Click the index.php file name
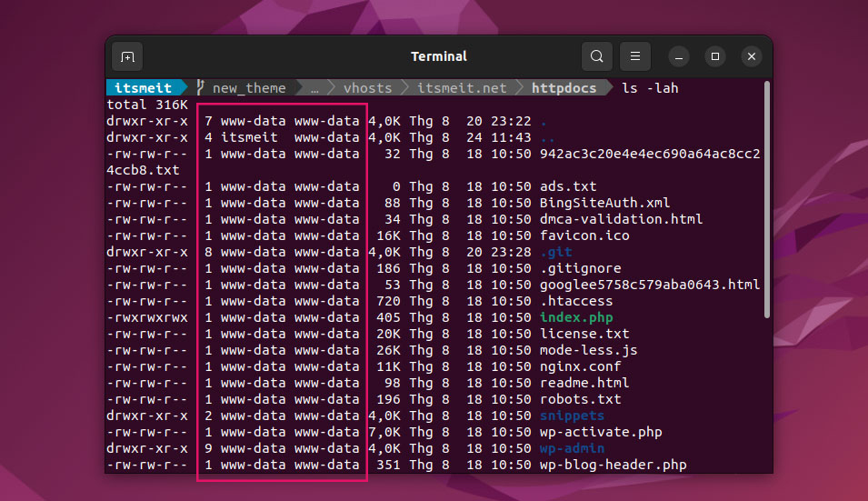The image size is (868, 501). pyautogui.click(x=576, y=317)
